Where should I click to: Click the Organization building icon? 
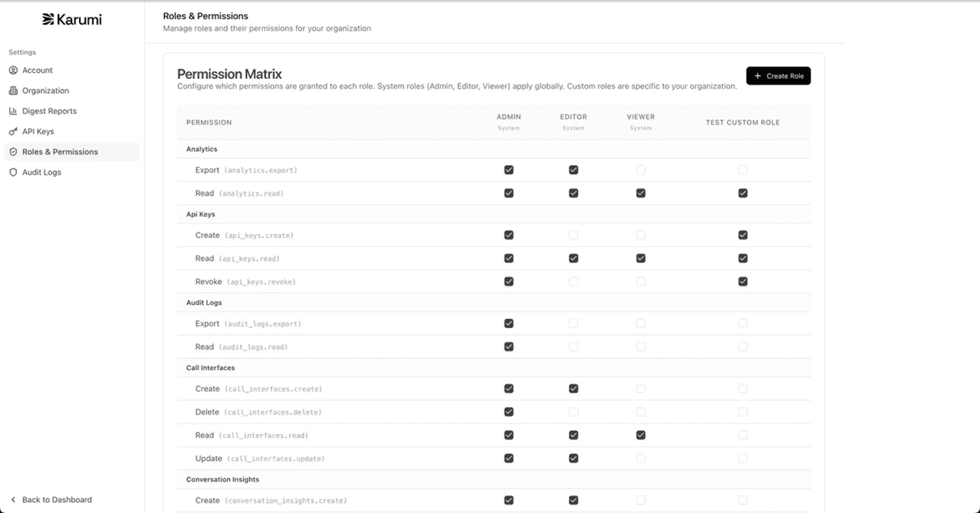click(x=13, y=90)
